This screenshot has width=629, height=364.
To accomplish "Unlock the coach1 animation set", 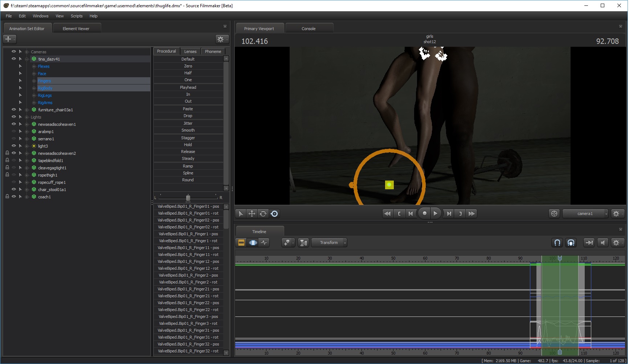I will (x=7, y=197).
